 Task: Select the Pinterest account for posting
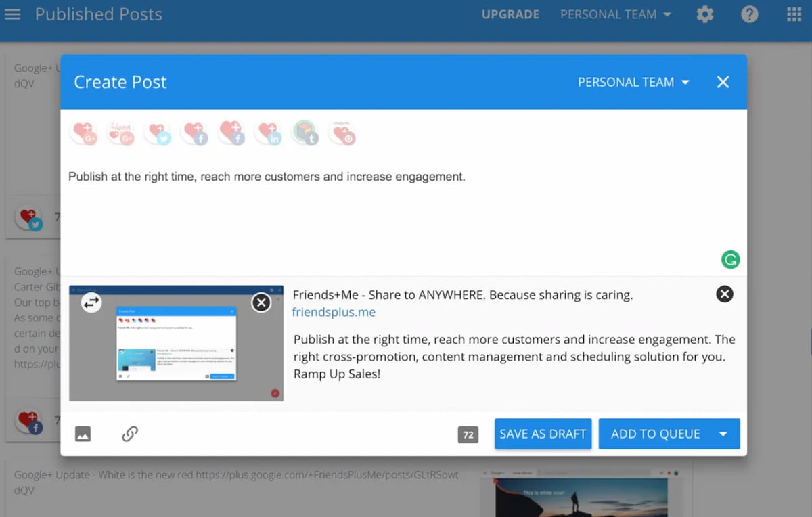[x=342, y=133]
